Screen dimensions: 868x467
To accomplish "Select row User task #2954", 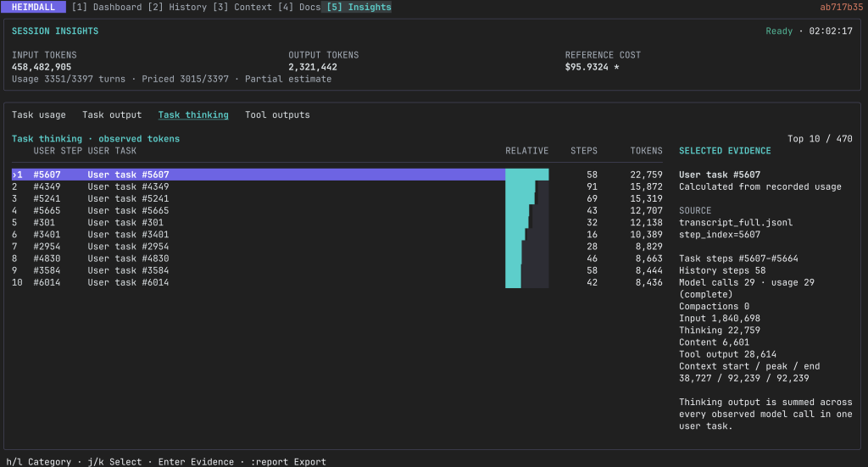I will point(337,247).
